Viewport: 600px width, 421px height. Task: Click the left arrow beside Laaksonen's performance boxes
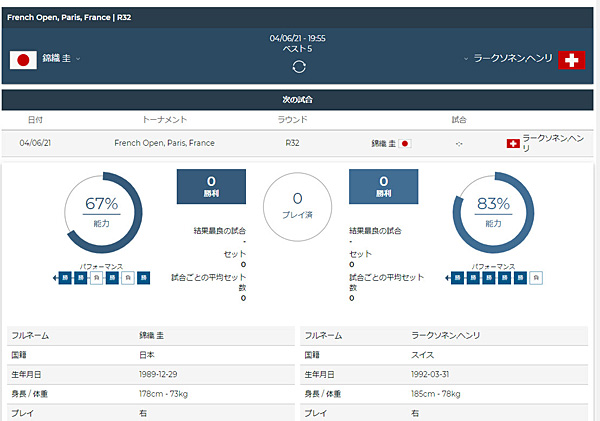point(448,278)
